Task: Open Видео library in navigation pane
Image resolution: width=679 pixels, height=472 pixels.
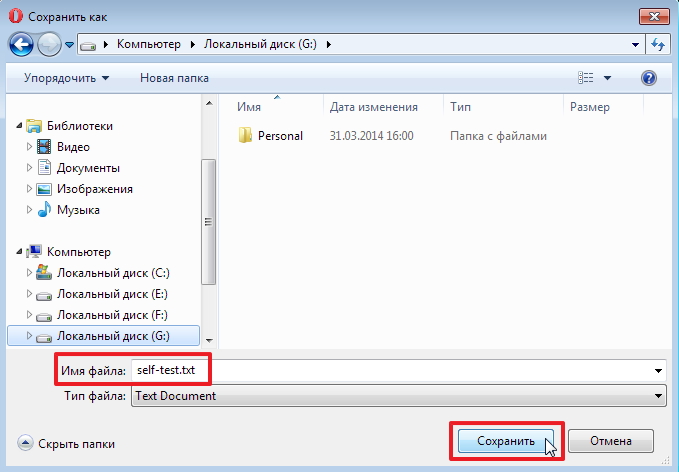Action: point(73,147)
